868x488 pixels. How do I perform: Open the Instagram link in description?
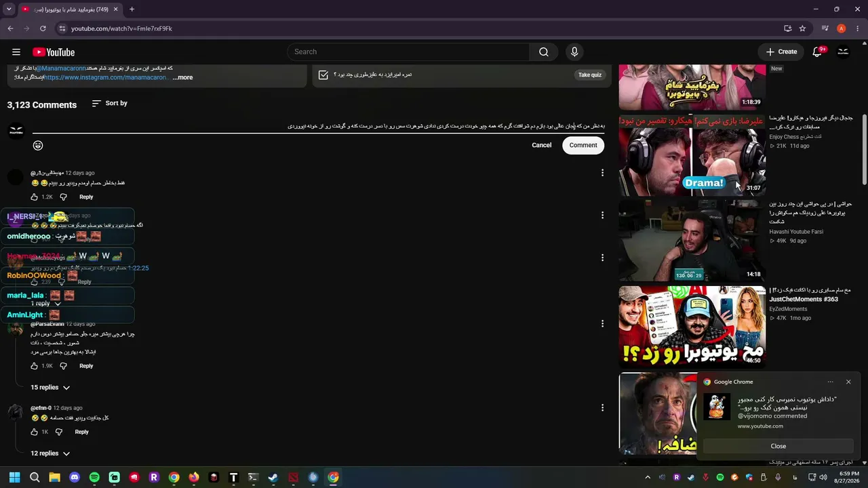tap(106, 77)
